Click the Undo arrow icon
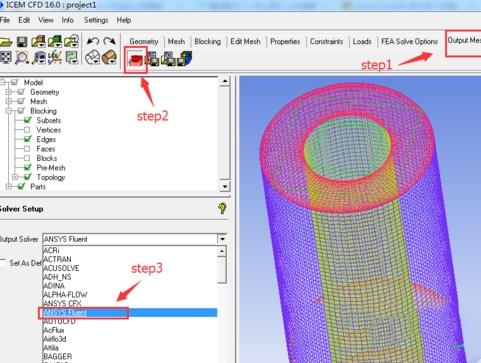The image size is (481, 363). click(x=93, y=41)
